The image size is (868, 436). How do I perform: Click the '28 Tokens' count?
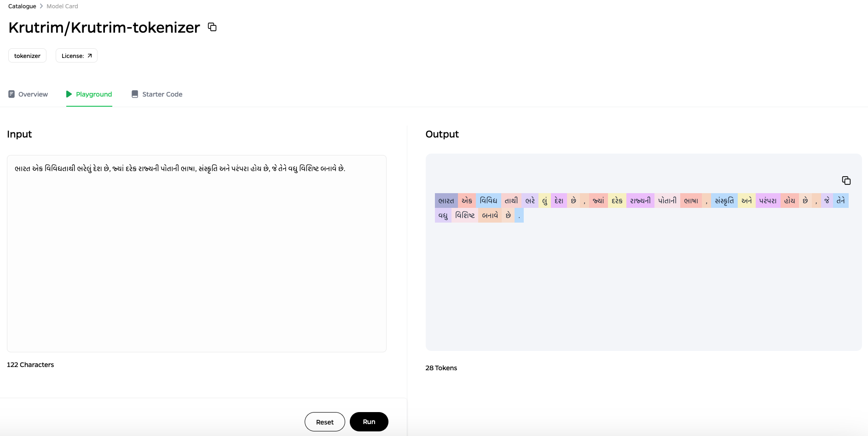pos(441,368)
